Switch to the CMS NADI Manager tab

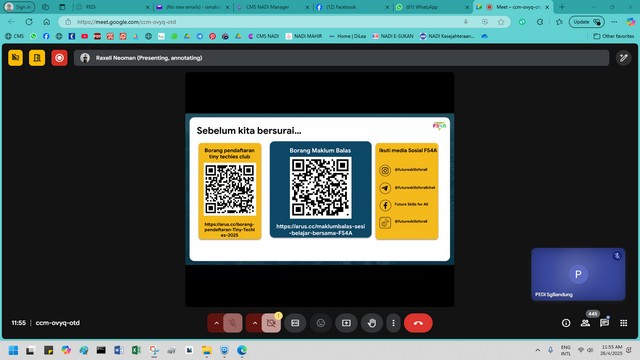click(x=273, y=7)
